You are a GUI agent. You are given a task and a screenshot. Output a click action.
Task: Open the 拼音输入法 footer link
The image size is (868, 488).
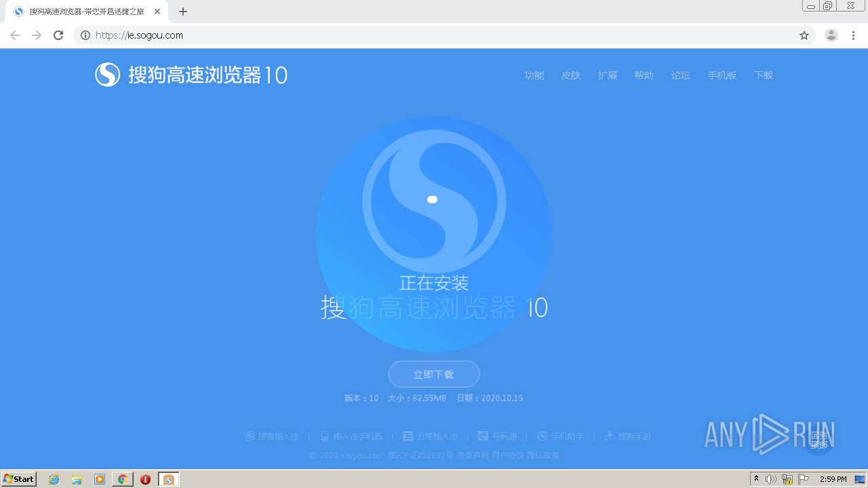click(271, 436)
